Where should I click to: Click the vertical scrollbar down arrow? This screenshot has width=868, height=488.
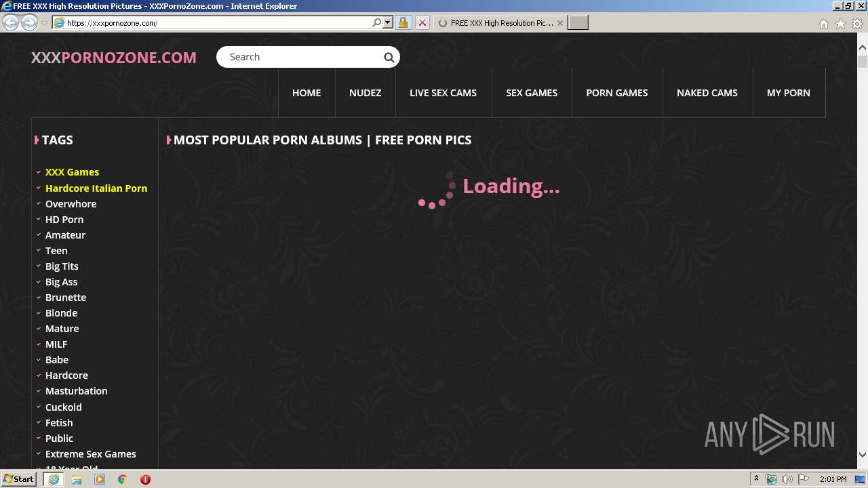tap(862, 455)
